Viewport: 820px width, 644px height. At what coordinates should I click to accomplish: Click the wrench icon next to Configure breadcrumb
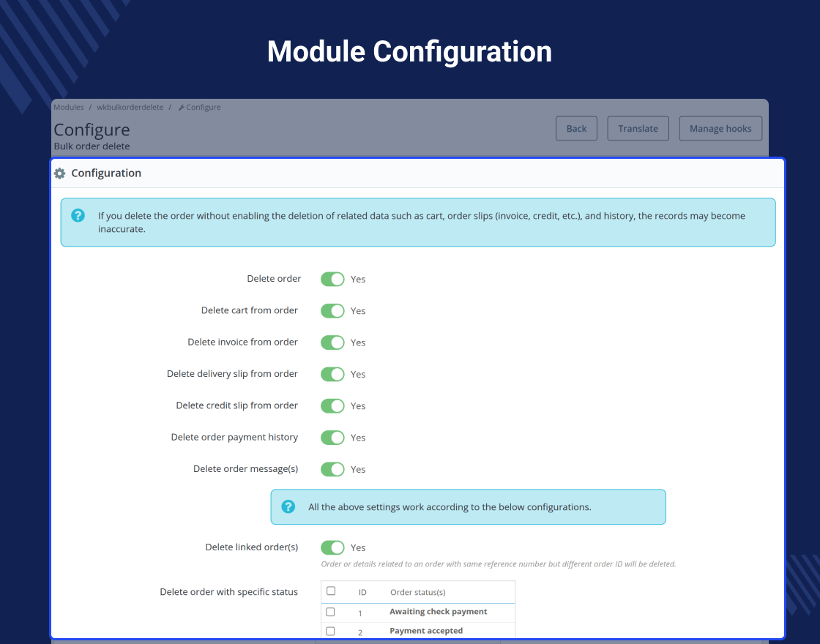[182, 108]
